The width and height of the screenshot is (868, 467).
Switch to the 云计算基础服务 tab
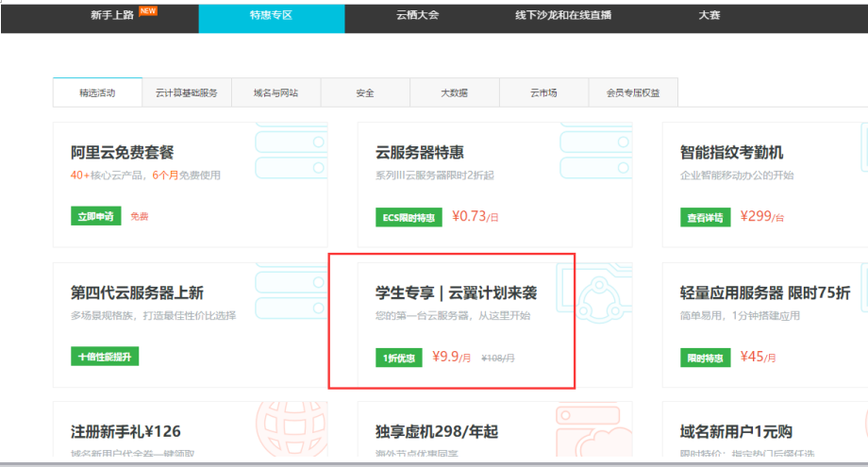[187, 92]
